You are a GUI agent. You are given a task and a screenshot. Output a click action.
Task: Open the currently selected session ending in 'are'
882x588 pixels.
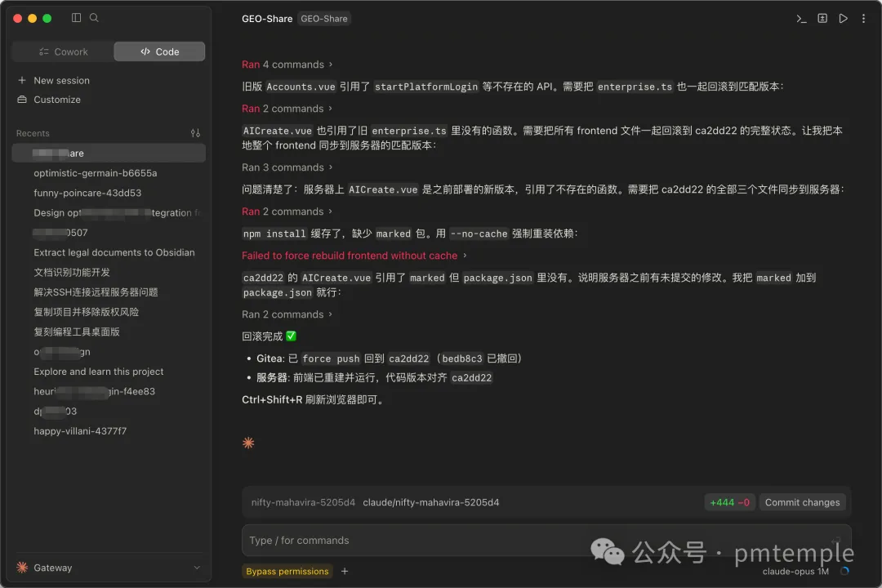tap(109, 153)
